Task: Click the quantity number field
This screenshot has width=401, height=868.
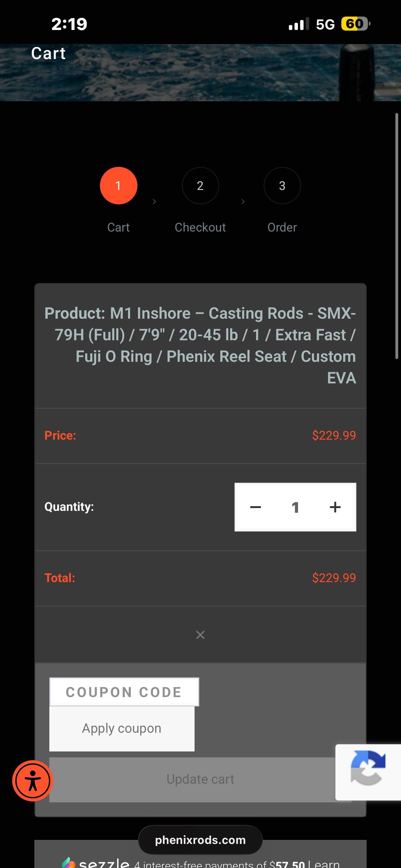Action: [295, 507]
